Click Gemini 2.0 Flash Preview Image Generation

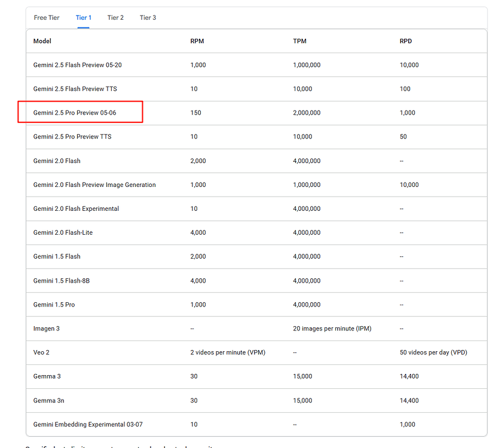pyautogui.click(x=94, y=185)
